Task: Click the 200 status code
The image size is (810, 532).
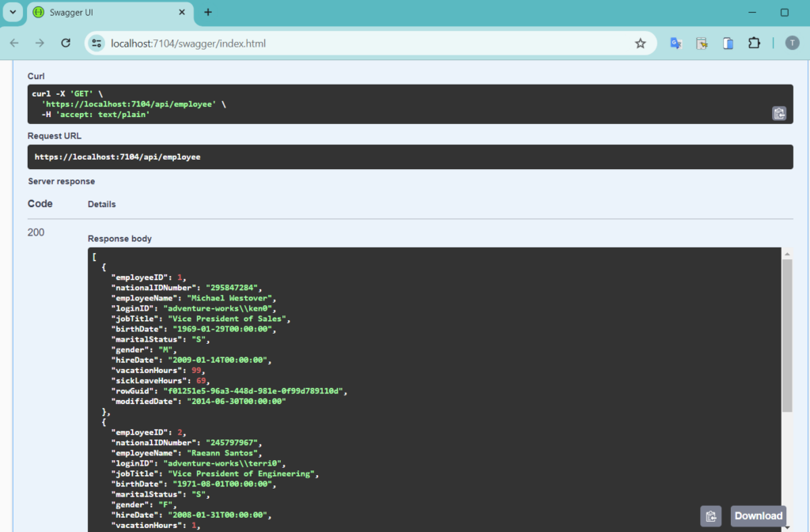Action: point(36,232)
